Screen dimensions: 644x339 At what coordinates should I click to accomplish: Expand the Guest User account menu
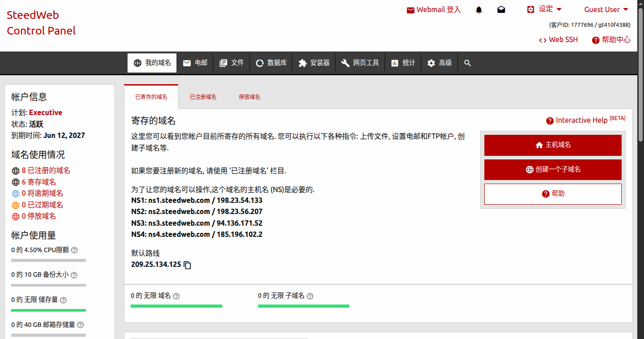[606, 9]
